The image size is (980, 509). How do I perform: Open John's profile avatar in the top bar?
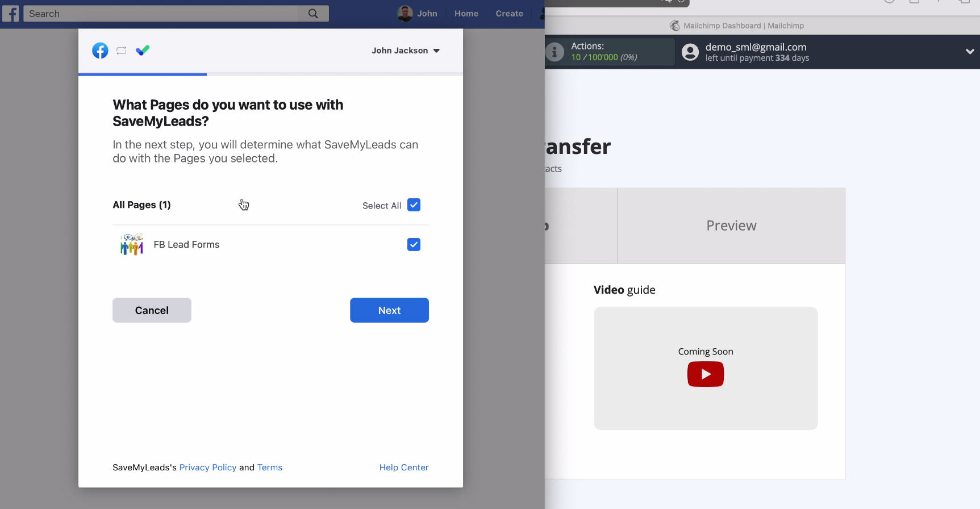[x=405, y=14]
